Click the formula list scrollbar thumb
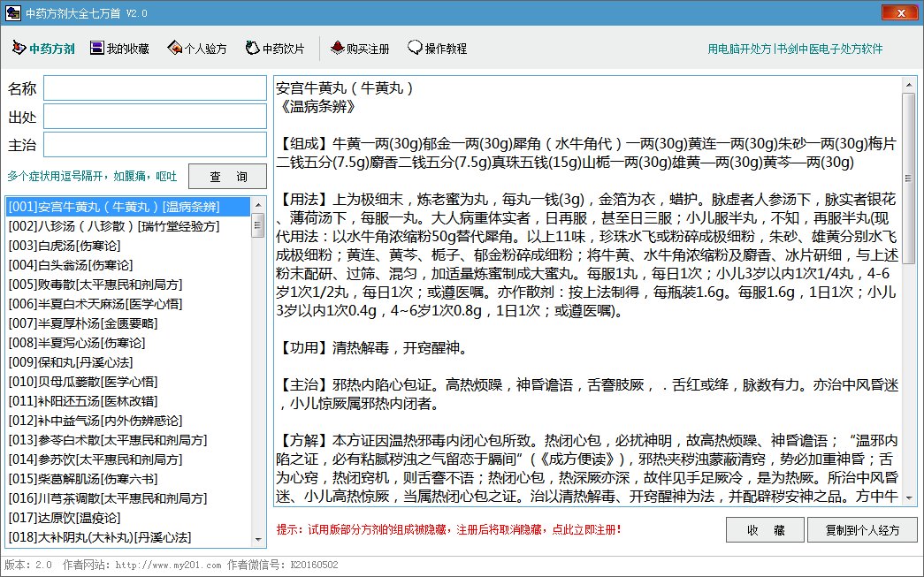This screenshot has width=924, height=577. pyautogui.click(x=258, y=226)
